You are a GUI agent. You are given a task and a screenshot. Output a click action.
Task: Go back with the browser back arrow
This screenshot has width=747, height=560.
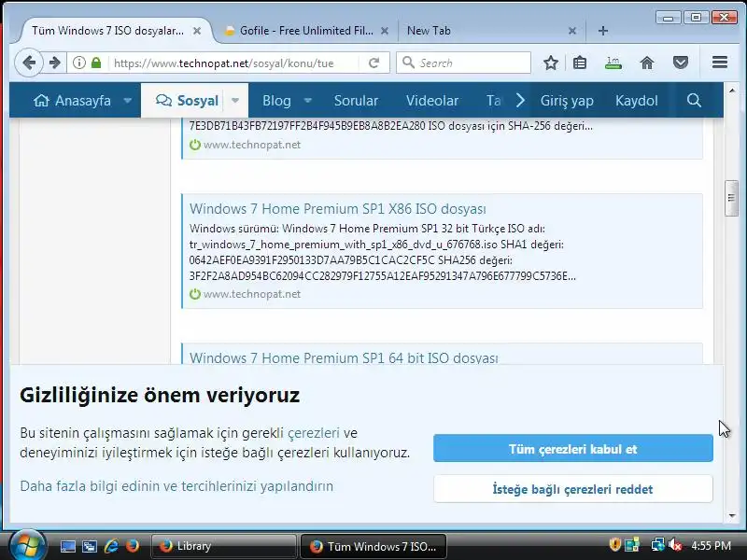tap(29, 63)
